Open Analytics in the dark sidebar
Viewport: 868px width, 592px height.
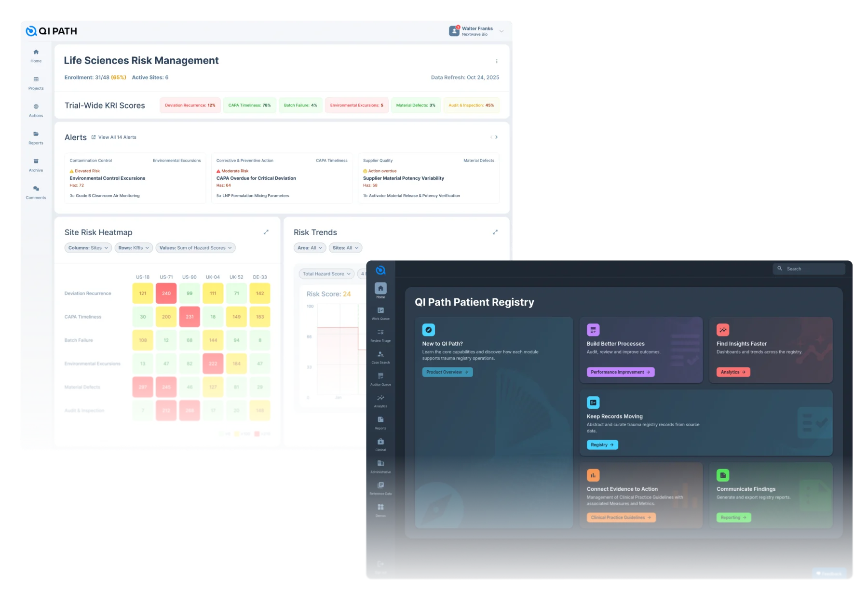[x=380, y=401]
